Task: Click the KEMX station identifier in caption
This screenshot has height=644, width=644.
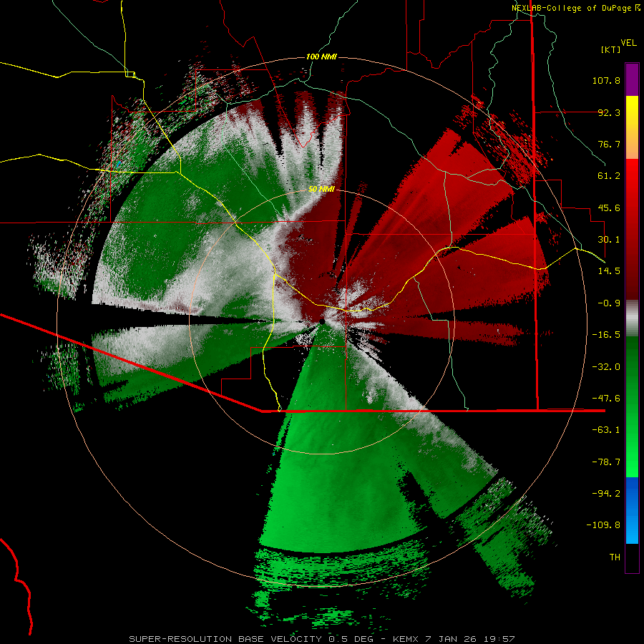Action: tap(406, 639)
